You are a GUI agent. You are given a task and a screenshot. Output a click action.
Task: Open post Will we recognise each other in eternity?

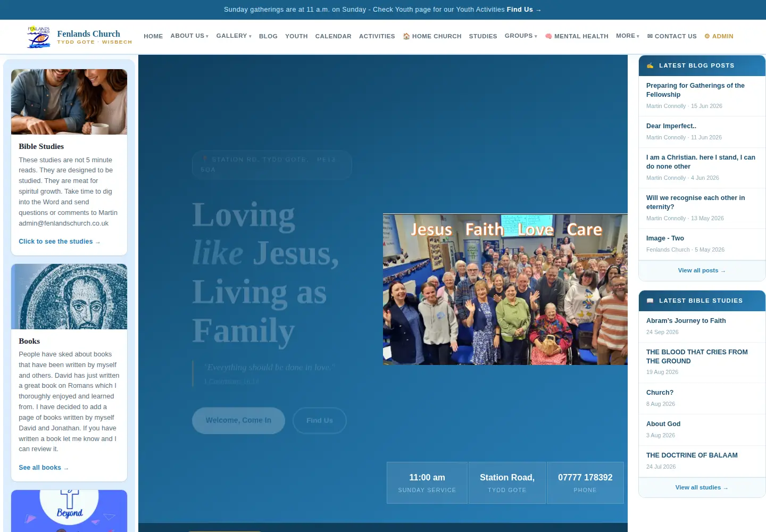pyautogui.click(x=695, y=202)
